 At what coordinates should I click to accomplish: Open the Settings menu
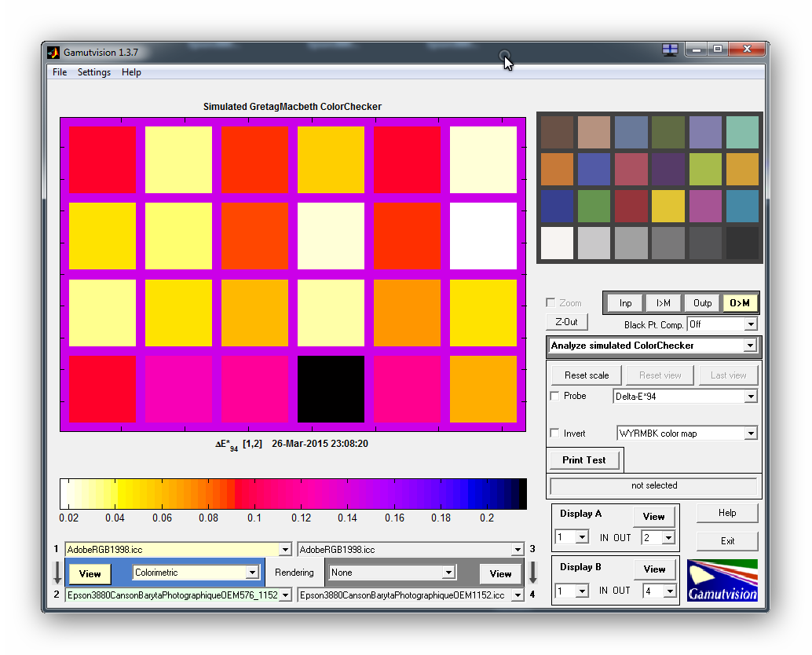[x=94, y=72]
